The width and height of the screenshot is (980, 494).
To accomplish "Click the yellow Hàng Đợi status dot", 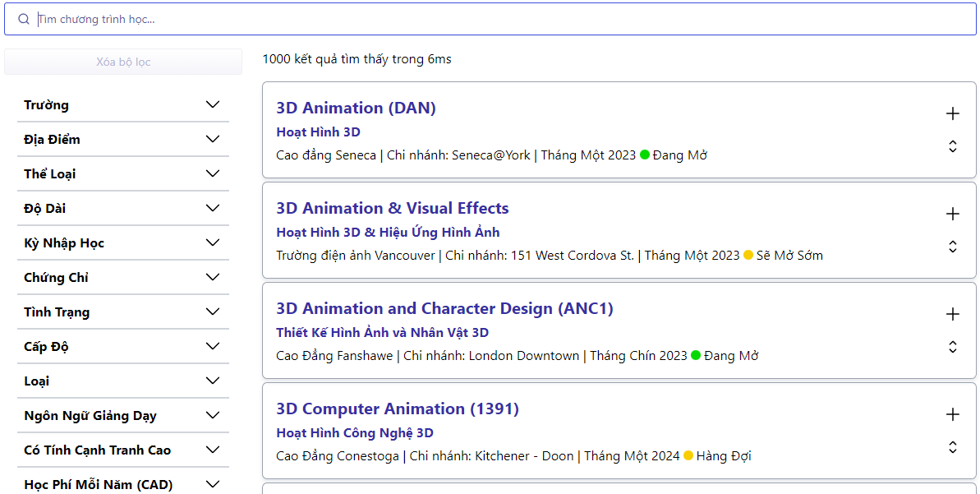I will click(688, 456).
